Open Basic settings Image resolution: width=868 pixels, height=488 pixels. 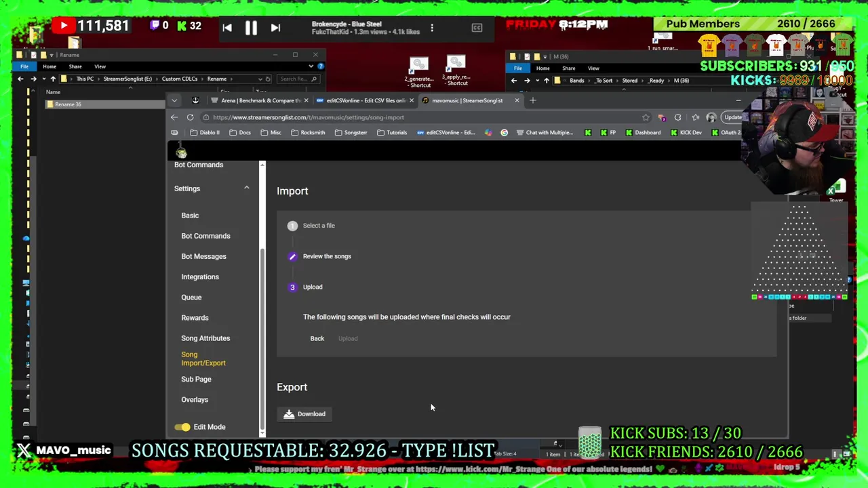click(190, 216)
